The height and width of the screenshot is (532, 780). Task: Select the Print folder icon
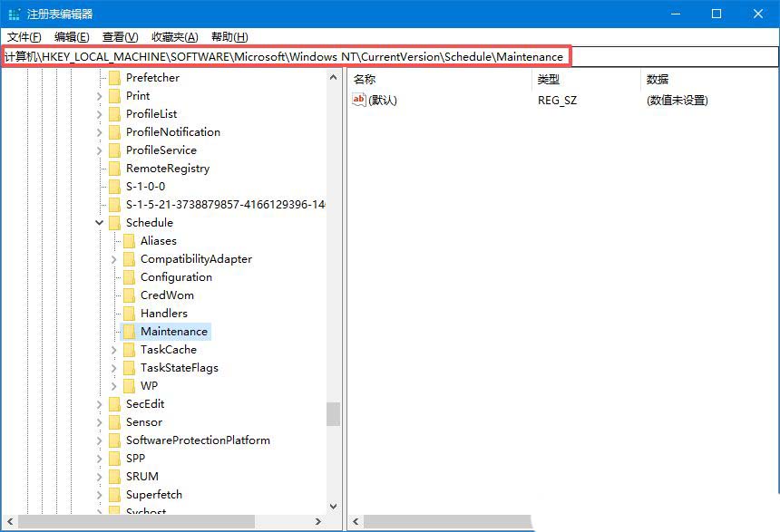114,96
